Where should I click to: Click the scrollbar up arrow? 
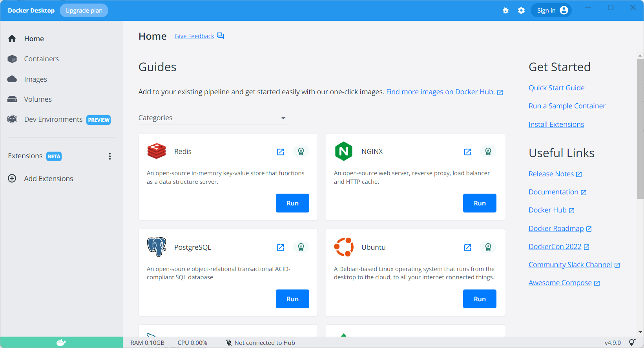[x=640, y=56]
